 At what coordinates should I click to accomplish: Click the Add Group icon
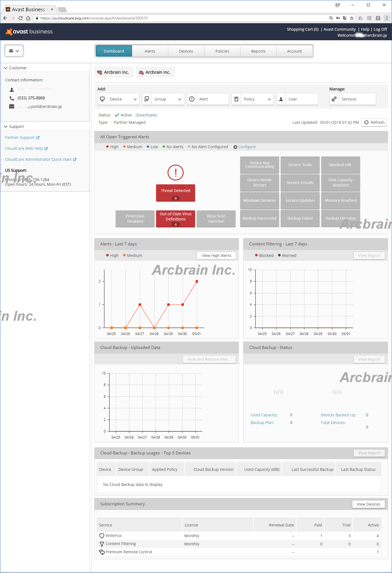147,99
